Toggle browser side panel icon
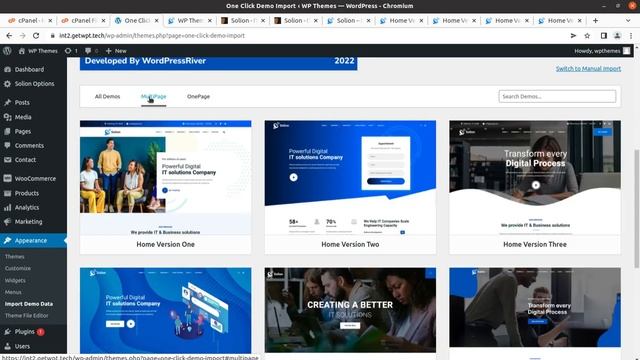Viewport: 640px width, 360px height. click(x=604, y=36)
